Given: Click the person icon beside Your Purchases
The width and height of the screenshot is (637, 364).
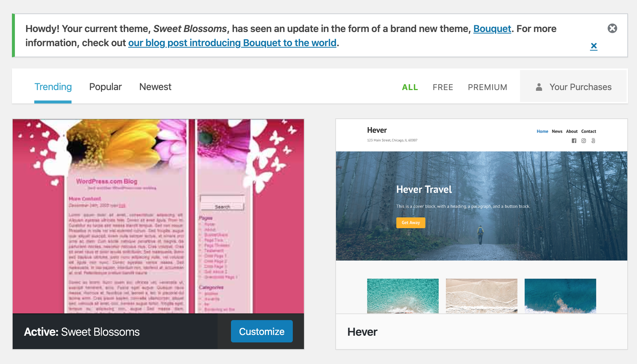Looking at the screenshot, I should 539,87.
